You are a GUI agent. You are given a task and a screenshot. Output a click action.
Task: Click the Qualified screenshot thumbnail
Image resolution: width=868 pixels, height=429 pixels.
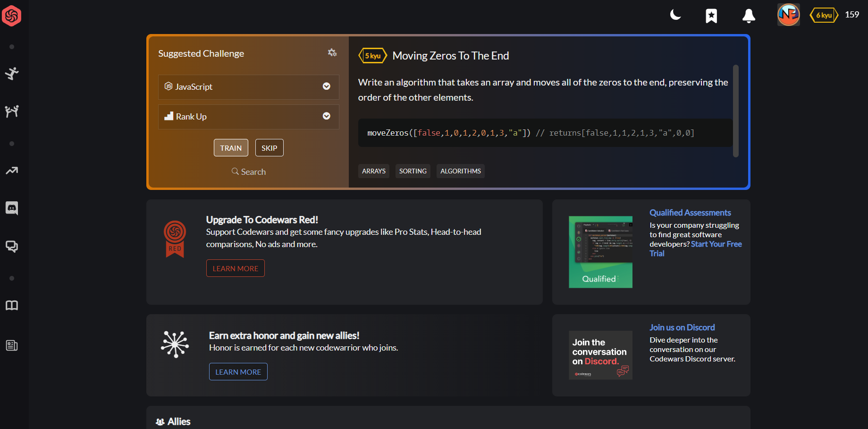tap(600, 252)
